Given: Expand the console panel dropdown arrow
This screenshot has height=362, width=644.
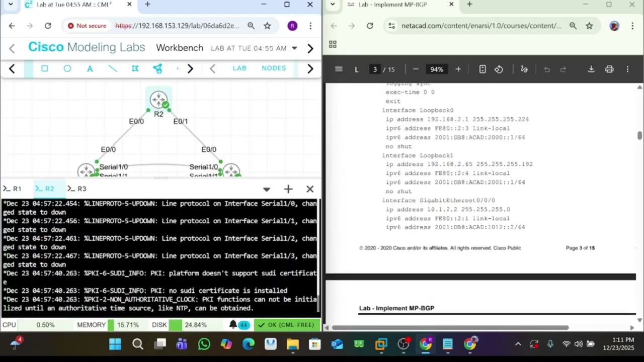Looking at the screenshot, I should click(x=267, y=189).
